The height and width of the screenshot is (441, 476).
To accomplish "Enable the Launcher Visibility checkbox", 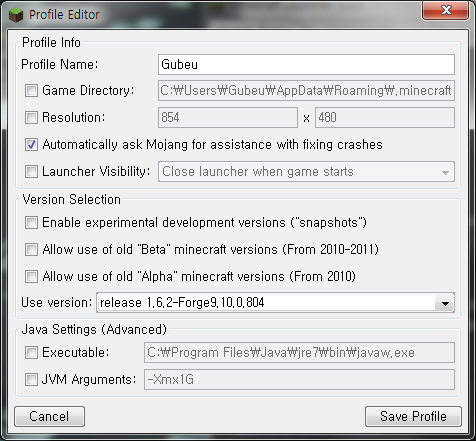I will (31, 171).
